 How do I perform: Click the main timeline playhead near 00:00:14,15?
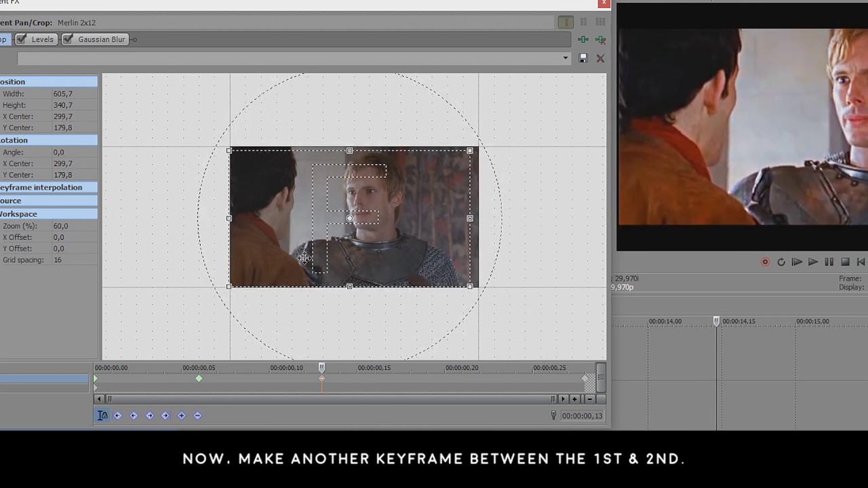[716, 321]
